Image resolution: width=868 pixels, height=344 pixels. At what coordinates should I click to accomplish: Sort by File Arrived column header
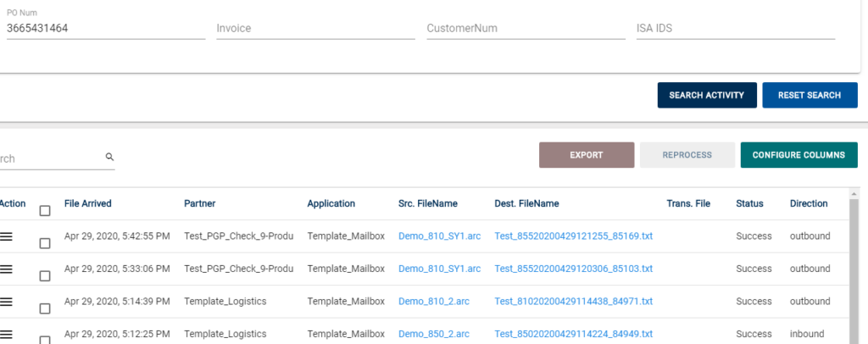[87, 203]
